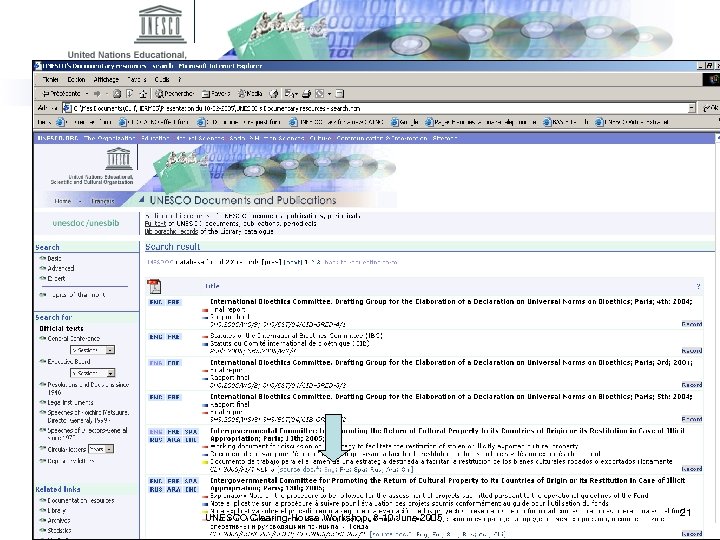Open the Archives link under Related links
This screenshot has height=540, width=720.
(59, 520)
